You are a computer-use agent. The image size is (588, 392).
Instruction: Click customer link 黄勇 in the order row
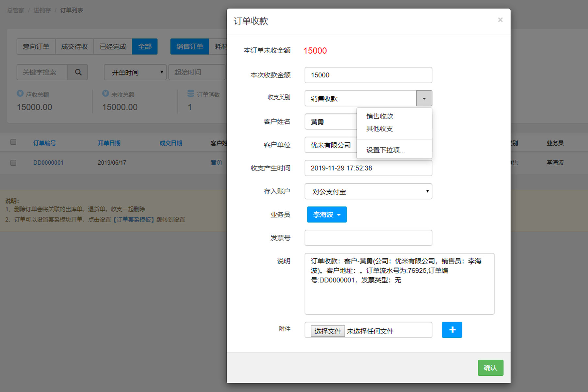216,163
